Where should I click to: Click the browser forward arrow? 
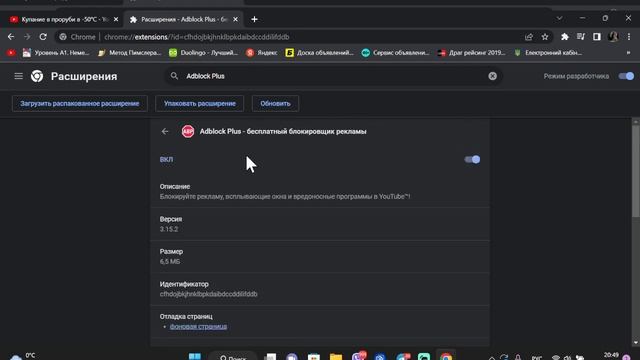27,37
